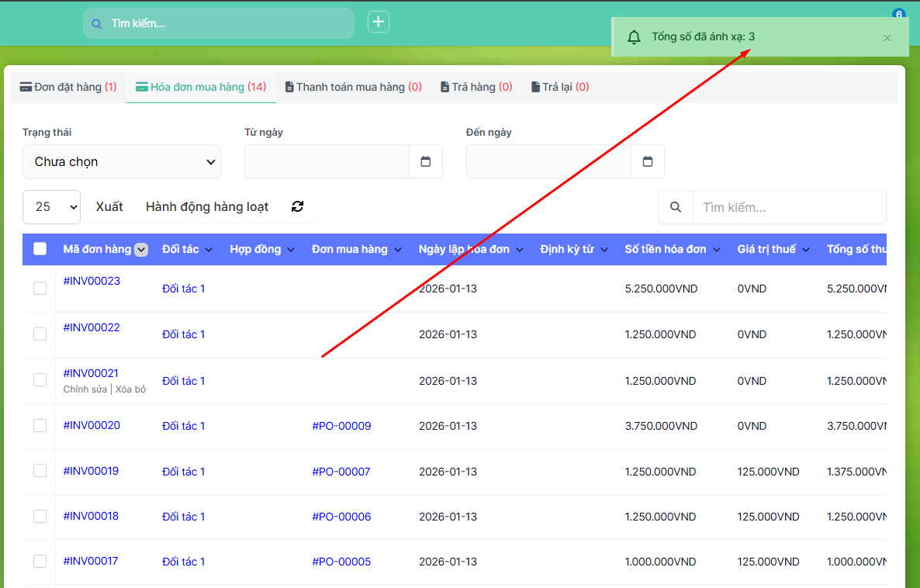Focus the table Tìm kiếm search field
920x588 pixels.
coord(788,207)
